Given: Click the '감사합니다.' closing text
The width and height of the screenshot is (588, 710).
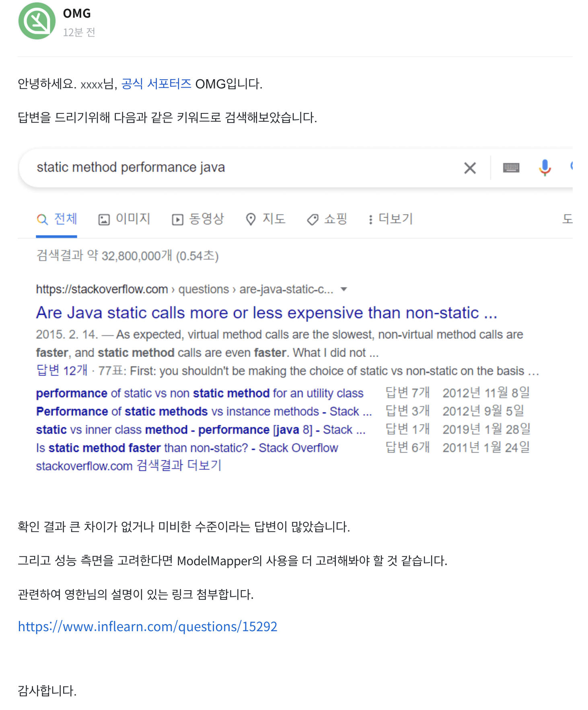Looking at the screenshot, I should click(47, 691).
